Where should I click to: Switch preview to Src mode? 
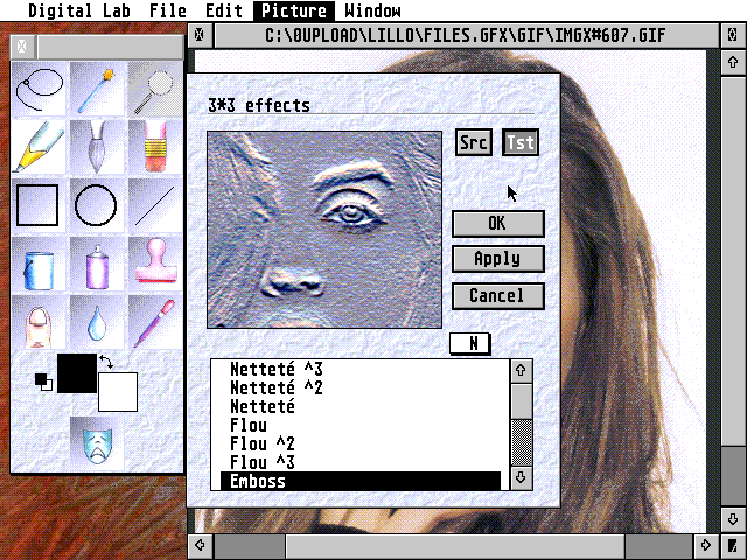473,142
